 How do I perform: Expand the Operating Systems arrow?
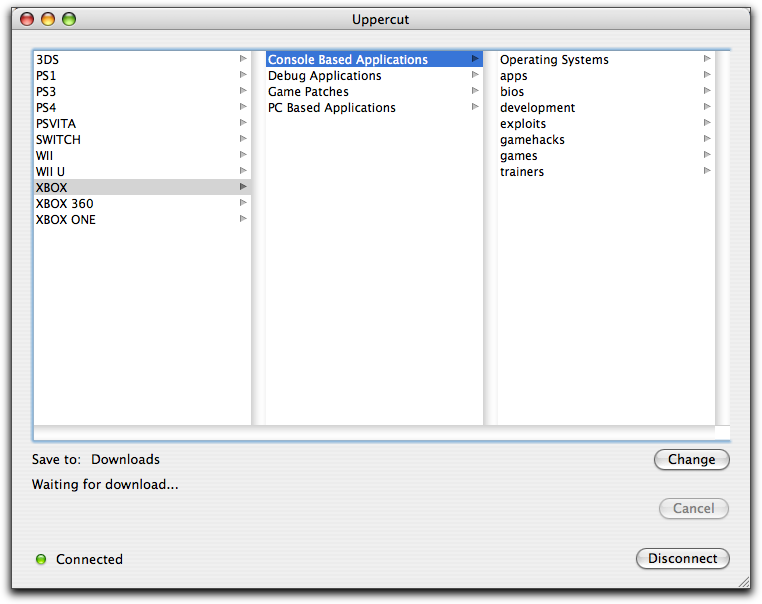(x=707, y=59)
